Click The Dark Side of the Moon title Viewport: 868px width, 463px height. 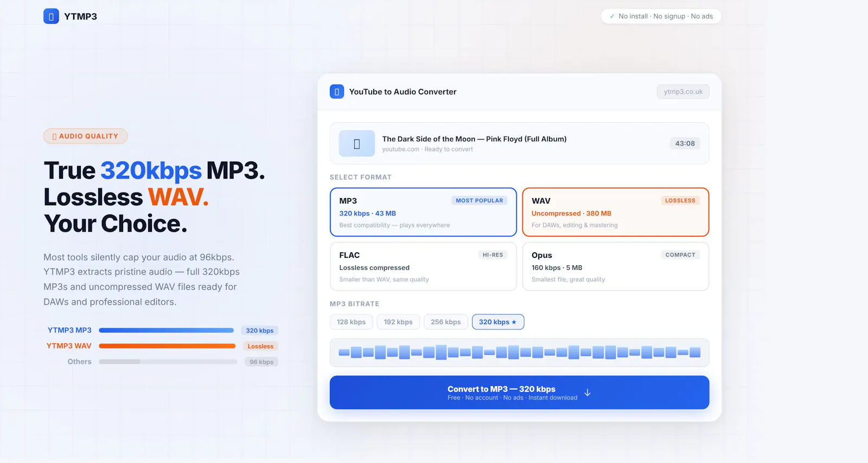[474, 139]
